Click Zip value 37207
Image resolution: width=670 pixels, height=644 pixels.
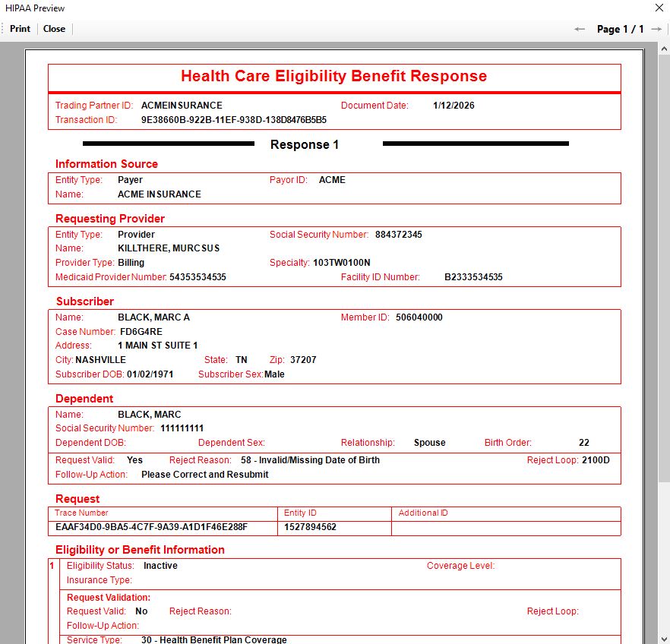click(x=303, y=360)
